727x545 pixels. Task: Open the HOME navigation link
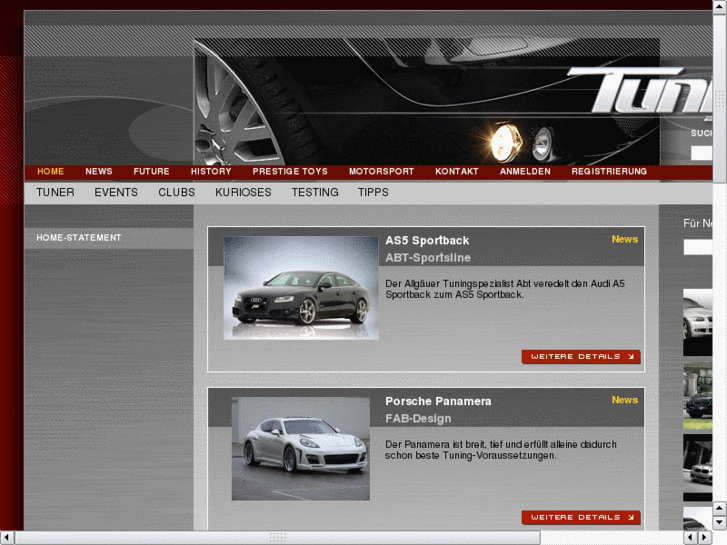(x=50, y=172)
